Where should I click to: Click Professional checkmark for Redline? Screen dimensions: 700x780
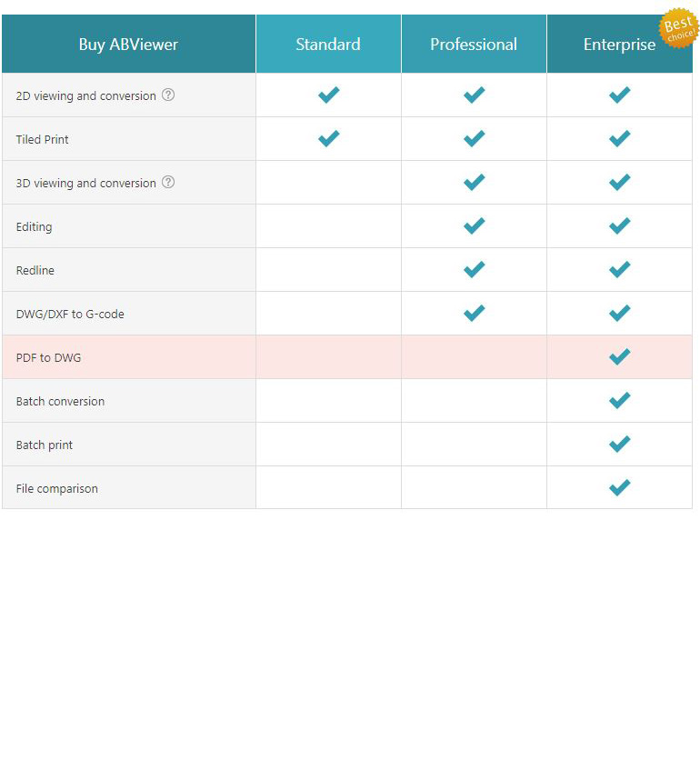[x=475, y=269]
